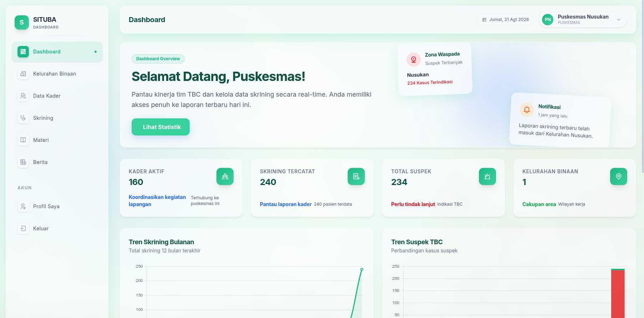644x318 pixels.
Task: Click the Puskesmas Nusukan account name
Action: point(583,17)
